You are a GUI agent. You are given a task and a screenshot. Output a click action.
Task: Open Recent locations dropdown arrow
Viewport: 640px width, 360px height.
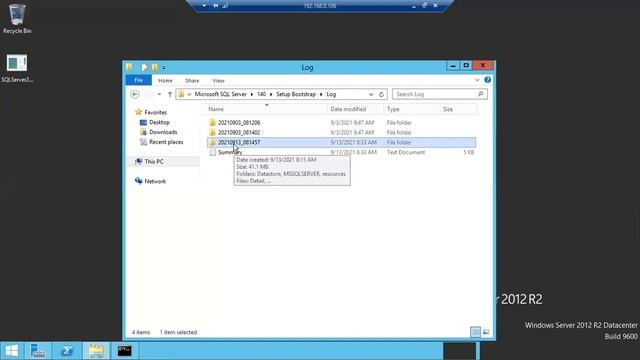[159, 94]
